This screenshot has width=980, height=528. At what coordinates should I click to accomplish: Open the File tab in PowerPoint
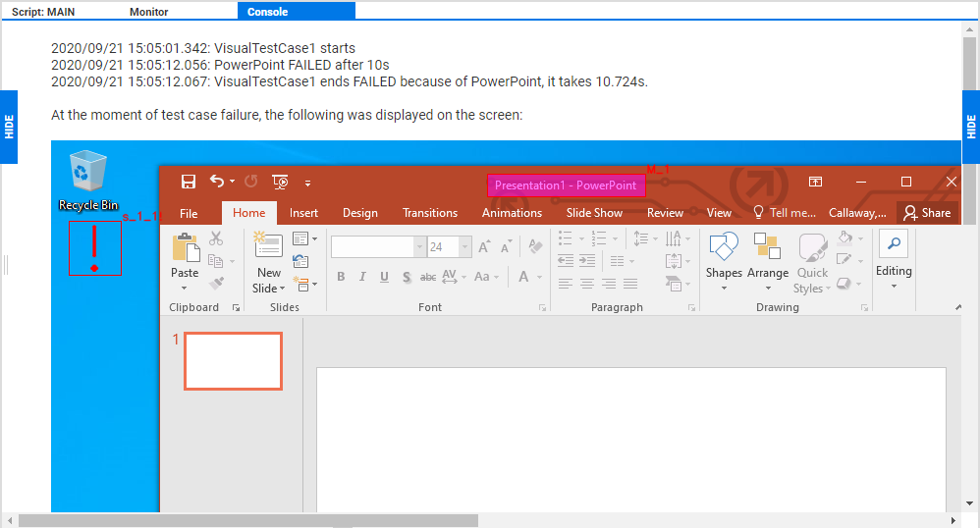(189, 213)
